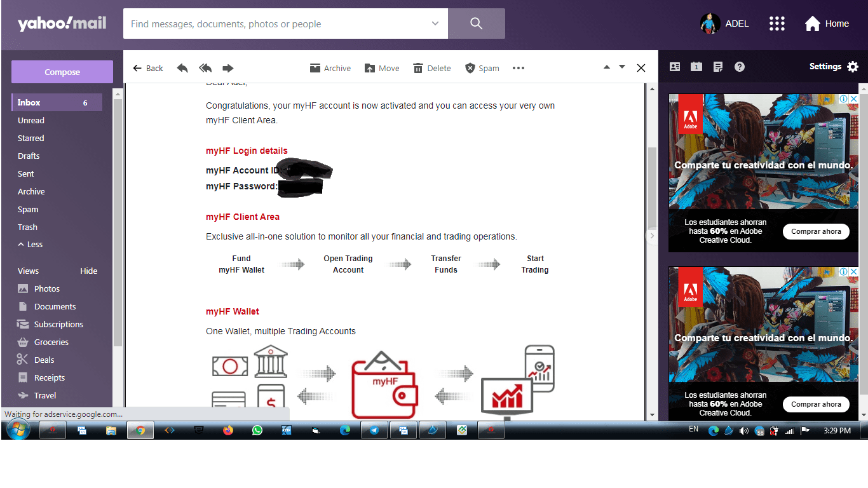Go to next message with down arrow
The width and height of the screenshot is (868, 488).
pyautogui.click(x=622, y=67)
